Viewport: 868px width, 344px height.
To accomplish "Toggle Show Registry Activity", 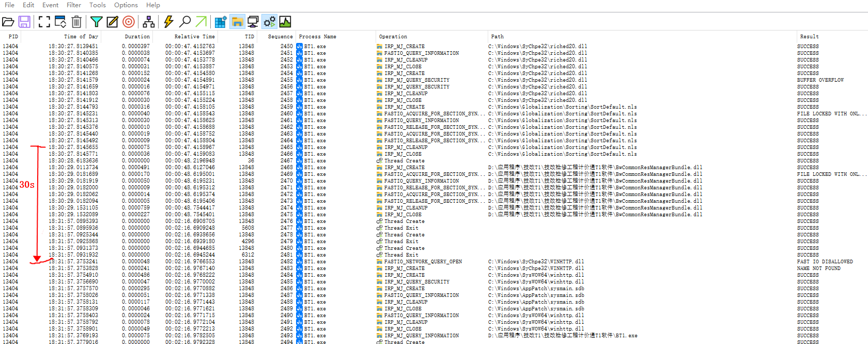I will 221,22.
